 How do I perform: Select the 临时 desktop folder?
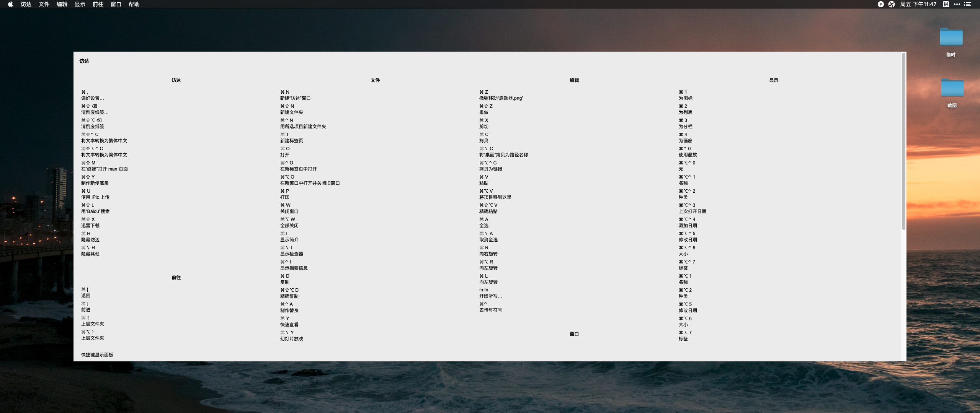point(951,37)
